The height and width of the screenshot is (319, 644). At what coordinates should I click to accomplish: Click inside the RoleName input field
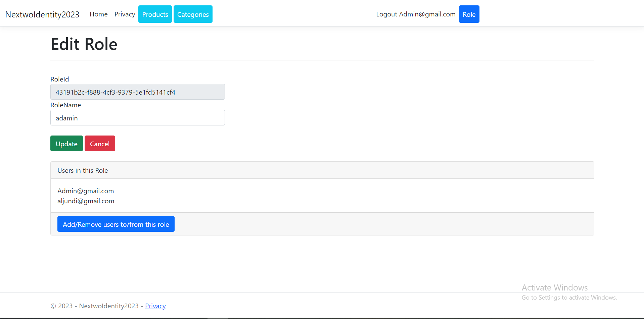(x=137, y=117)
